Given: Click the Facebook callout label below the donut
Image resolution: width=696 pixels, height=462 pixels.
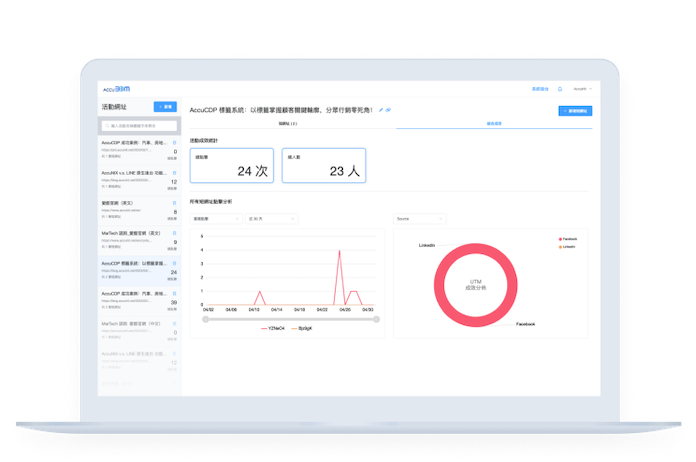Looking at the screenshot, I should click(x=526, y=324).
